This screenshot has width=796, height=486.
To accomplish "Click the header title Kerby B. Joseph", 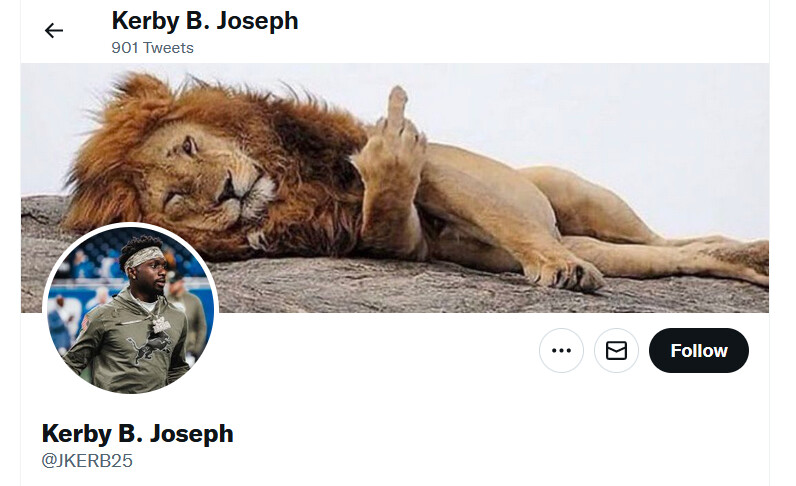I will click(205, 21).
